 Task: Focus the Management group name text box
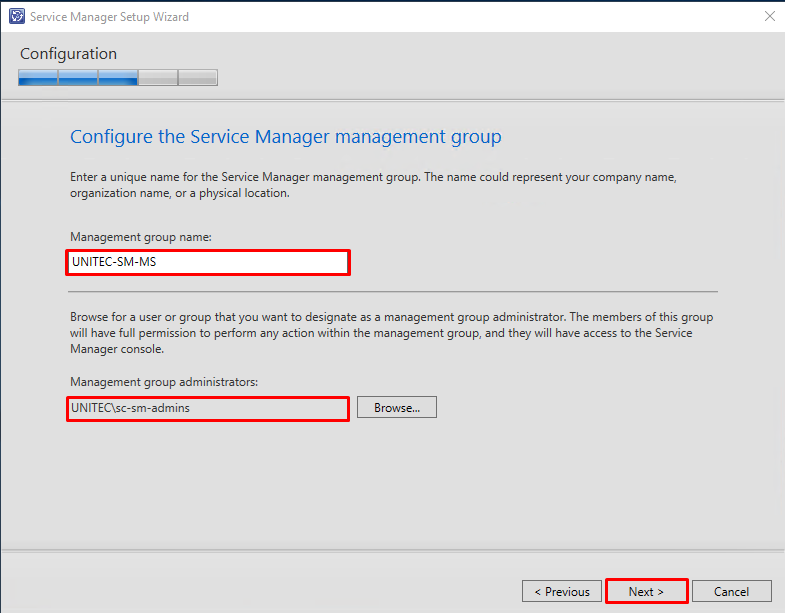click(208, 262)
